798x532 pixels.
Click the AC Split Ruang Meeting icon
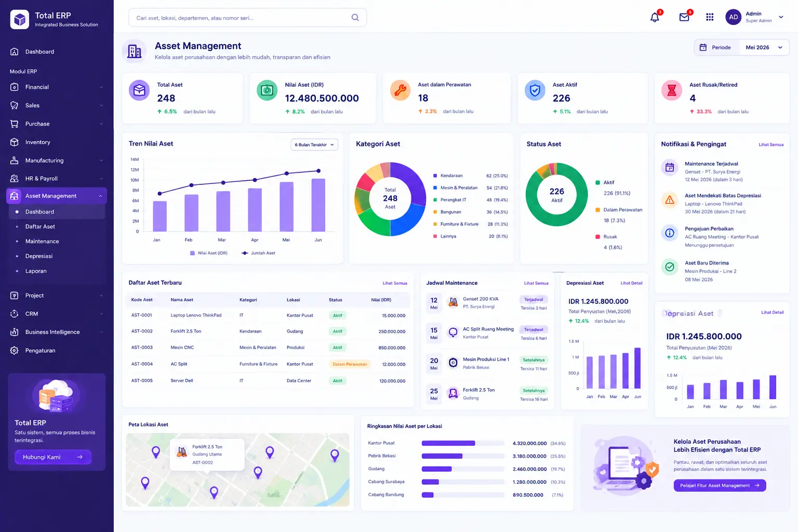(453, 332)
